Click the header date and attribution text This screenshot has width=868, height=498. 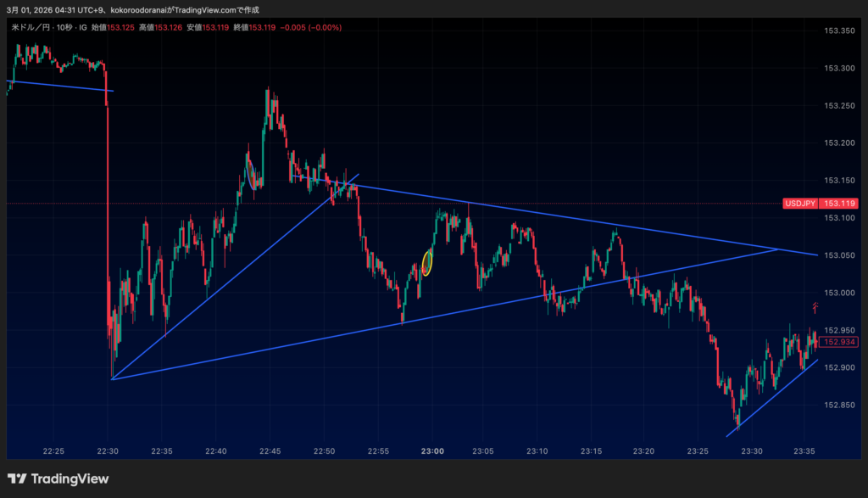coord(132,9)
